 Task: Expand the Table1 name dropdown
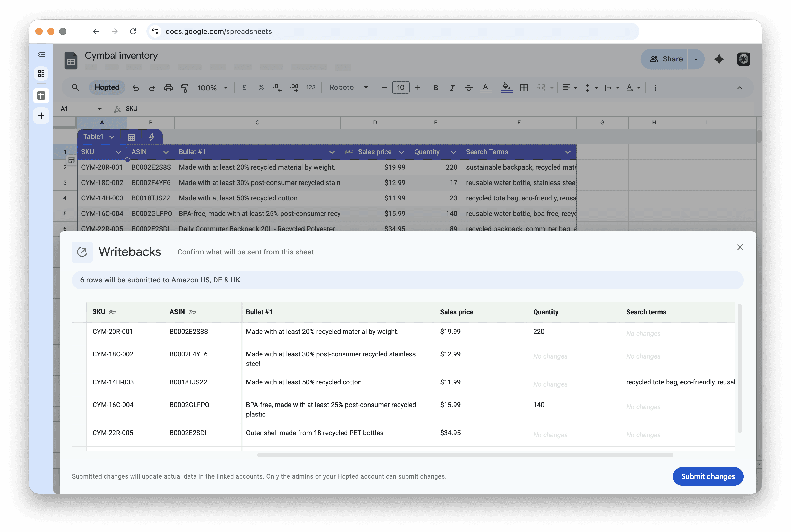pyautogui.click(x=112, y=137)
